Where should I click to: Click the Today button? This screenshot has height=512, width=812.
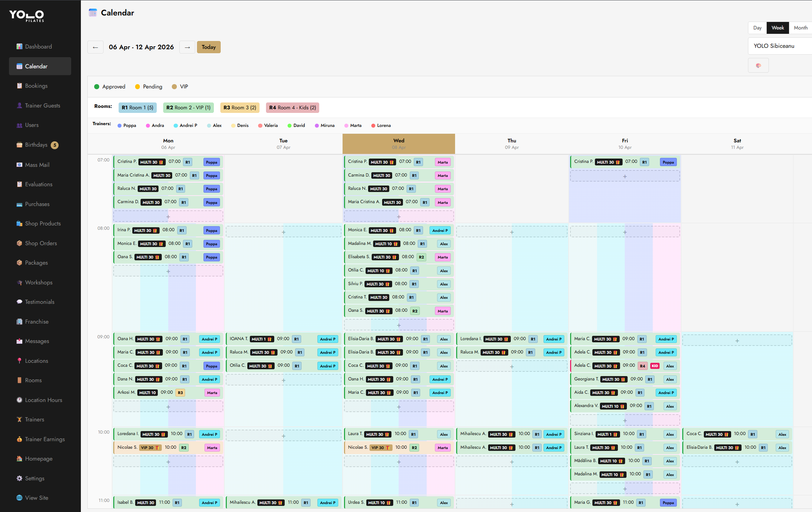pyautogui.click(x=208, y=47)
